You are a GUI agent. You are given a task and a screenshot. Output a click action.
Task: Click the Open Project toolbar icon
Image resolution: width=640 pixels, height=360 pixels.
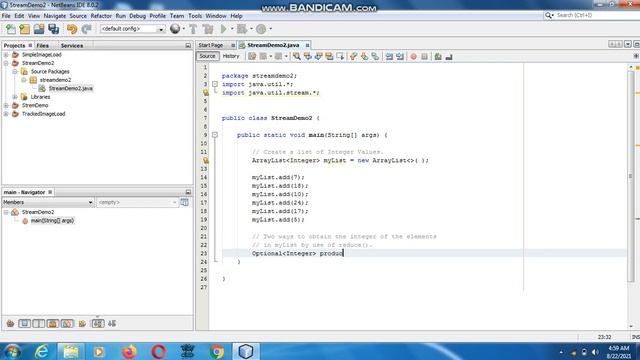39,29
